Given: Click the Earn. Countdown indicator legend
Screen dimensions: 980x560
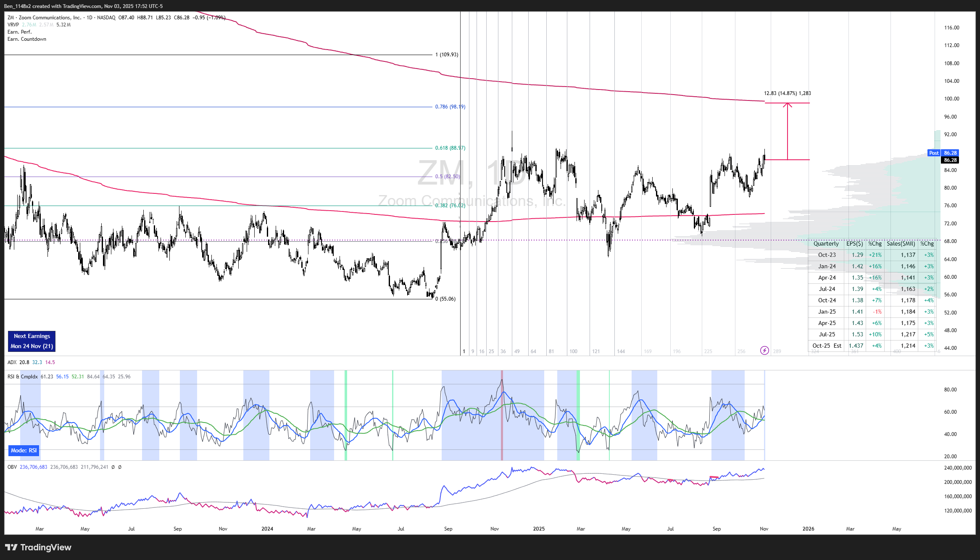Looking at the screenshot, I should click(27, 39).
